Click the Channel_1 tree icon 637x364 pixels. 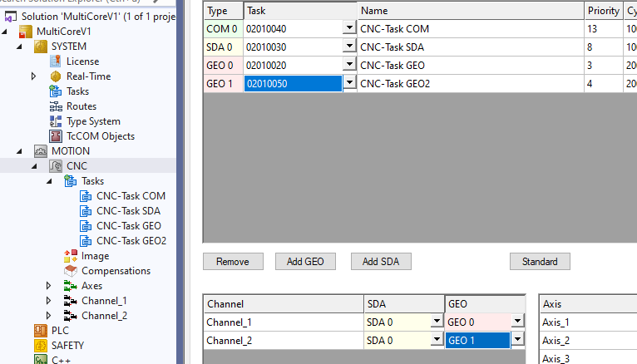click(71, 301)
